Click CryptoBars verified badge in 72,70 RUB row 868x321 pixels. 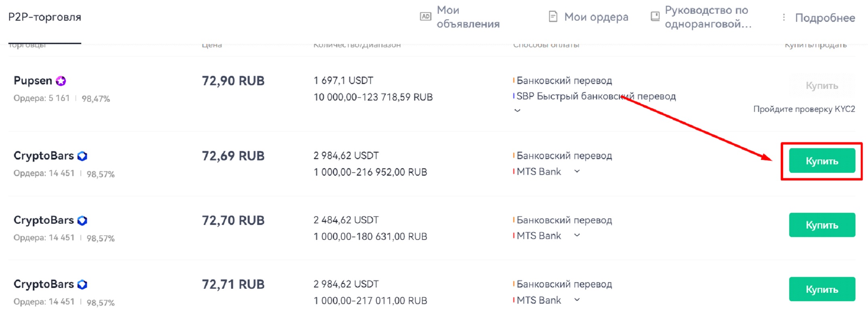[83, 220]
